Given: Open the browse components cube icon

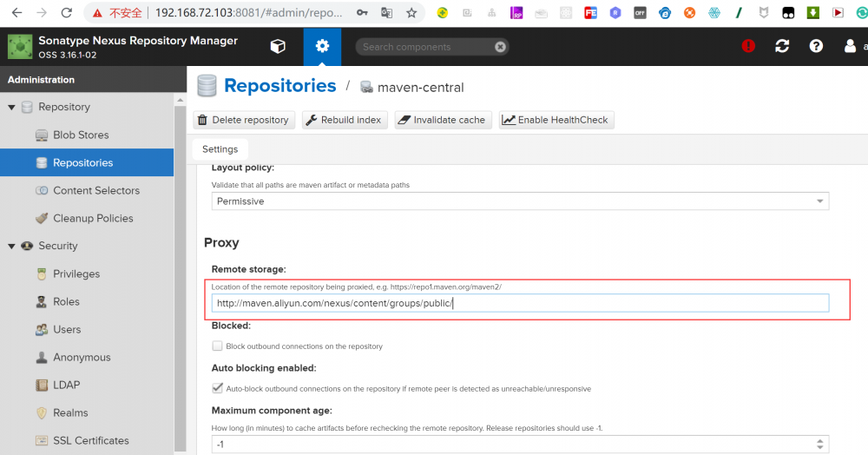Looking at the screenshot, I should 278,47.
